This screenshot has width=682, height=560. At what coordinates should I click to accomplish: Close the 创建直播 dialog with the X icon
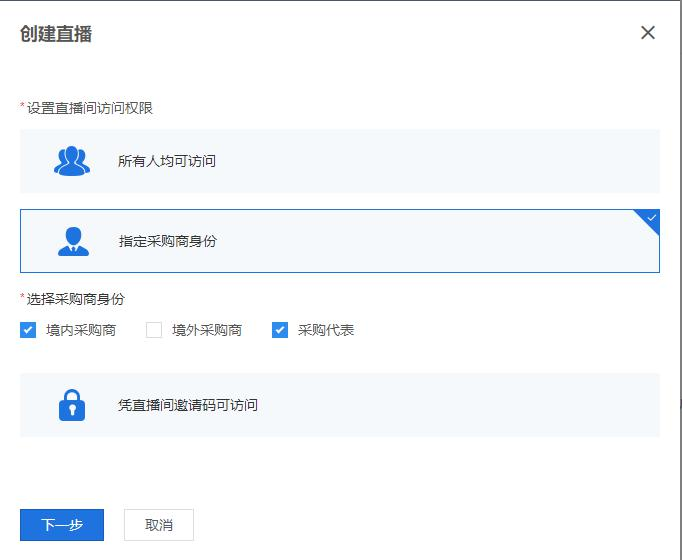(x=648, y=33)
